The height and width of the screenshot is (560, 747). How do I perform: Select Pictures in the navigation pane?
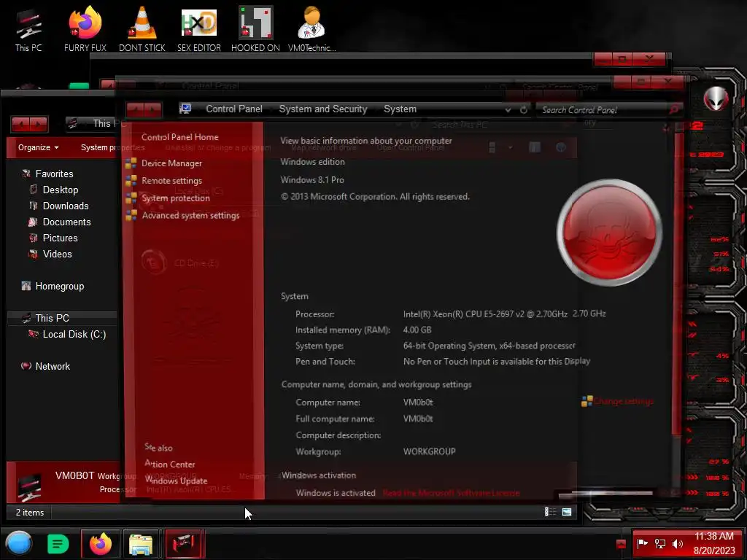coord(60,238)
